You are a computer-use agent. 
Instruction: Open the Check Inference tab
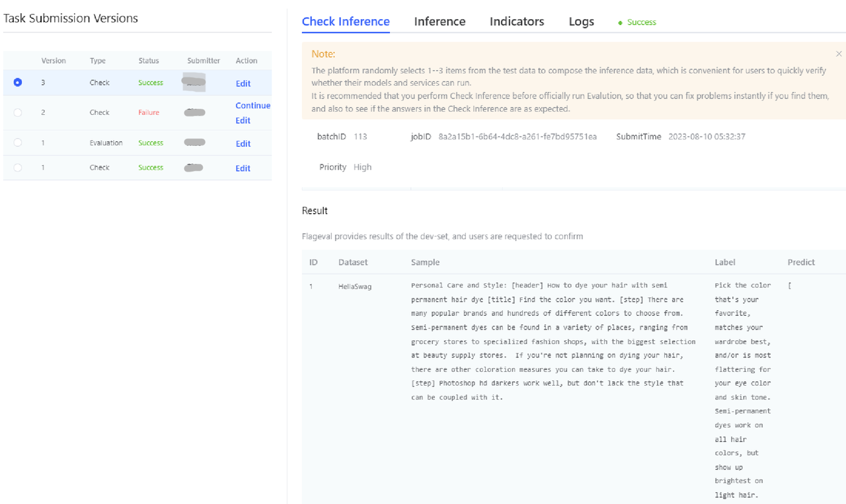(346, 22)
